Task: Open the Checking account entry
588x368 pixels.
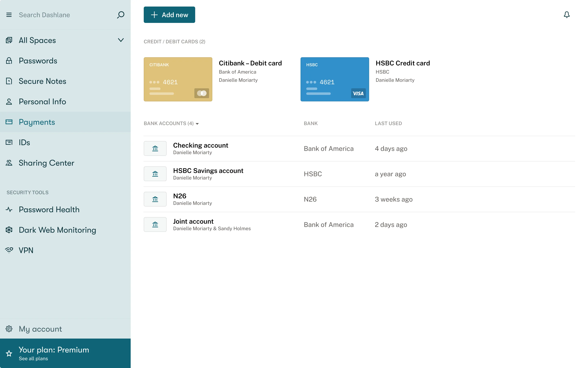Action: coord(359,148)
